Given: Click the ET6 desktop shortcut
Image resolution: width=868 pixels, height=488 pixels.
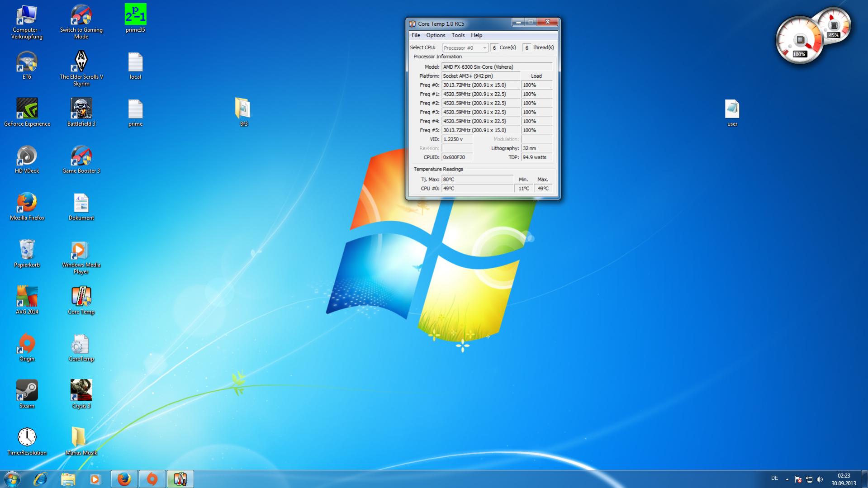Looking at the screenshot, I should 27,66.
